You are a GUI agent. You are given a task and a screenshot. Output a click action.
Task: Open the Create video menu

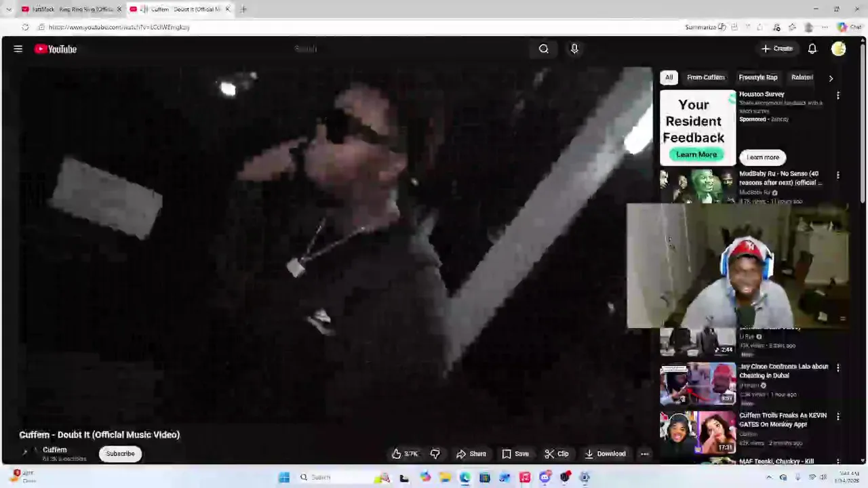click(777, 49)
